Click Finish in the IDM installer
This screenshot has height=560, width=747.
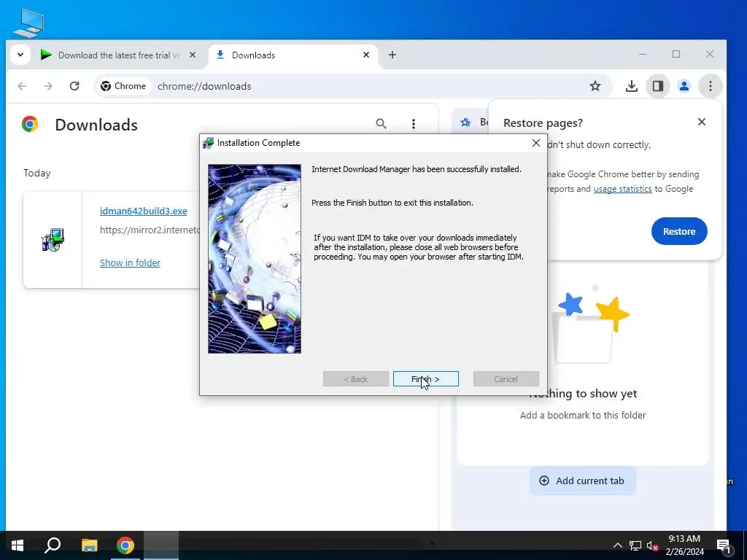[425, 379]
